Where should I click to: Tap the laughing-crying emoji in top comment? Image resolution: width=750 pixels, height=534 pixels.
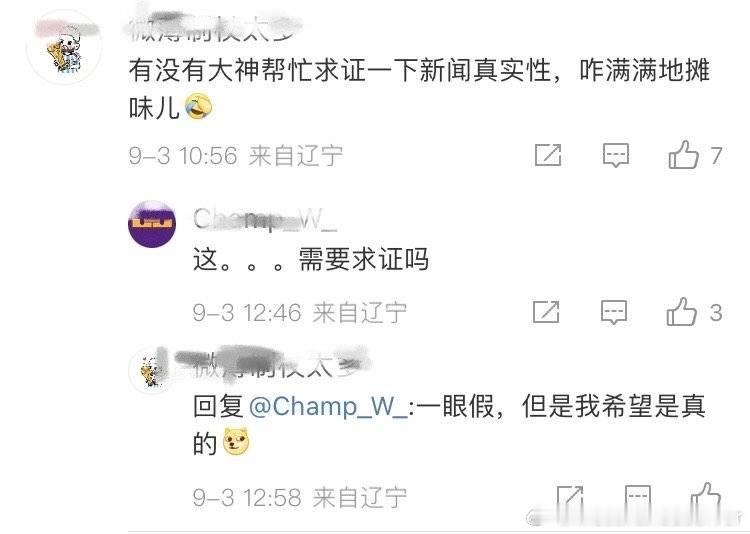pyautogui.click(x=199, y=107)
